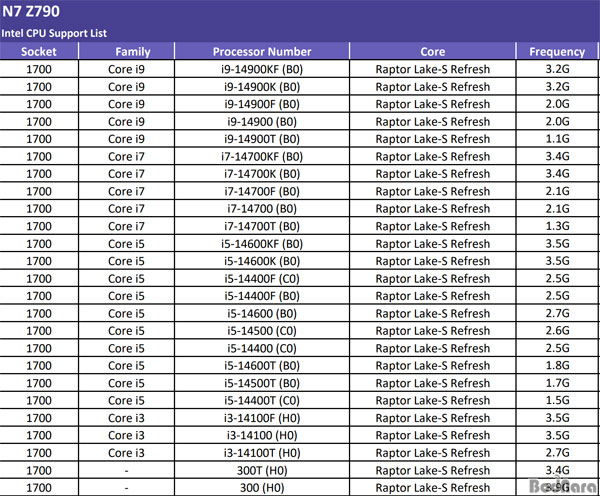Select the i7-14700K (B0) cell
This screenshot has height=496, width=600.
click(262, 174)
